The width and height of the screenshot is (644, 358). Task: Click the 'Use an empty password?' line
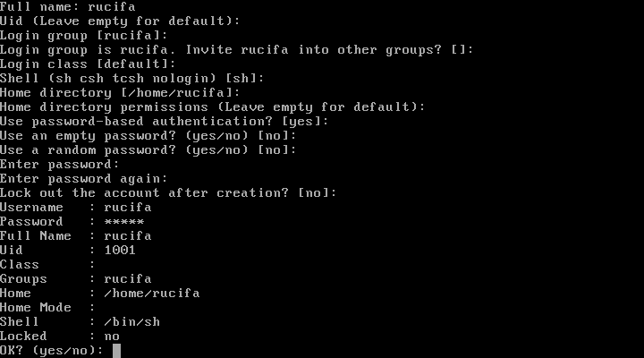(x=148, y=136)
